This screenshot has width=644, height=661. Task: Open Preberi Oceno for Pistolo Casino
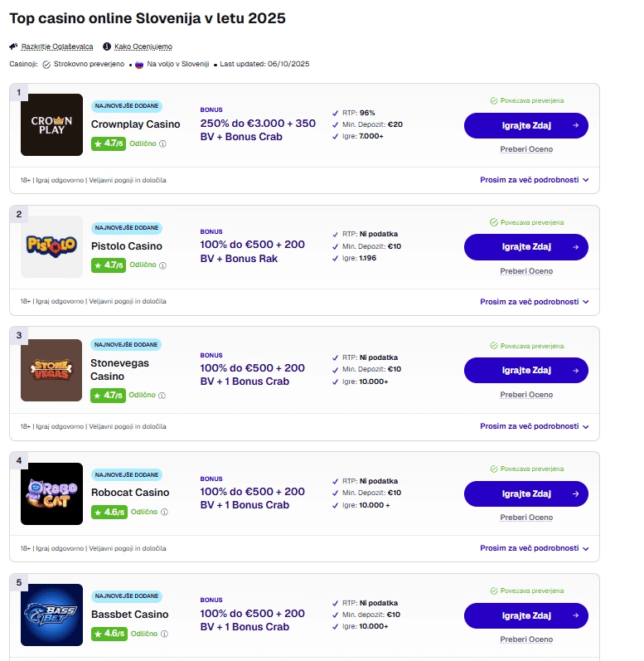tap(526, 271)
